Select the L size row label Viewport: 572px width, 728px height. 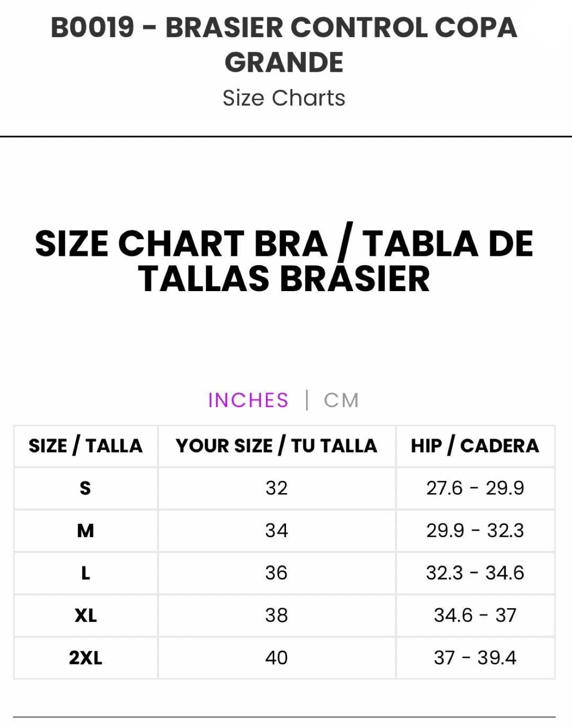[x=86, y=573]
